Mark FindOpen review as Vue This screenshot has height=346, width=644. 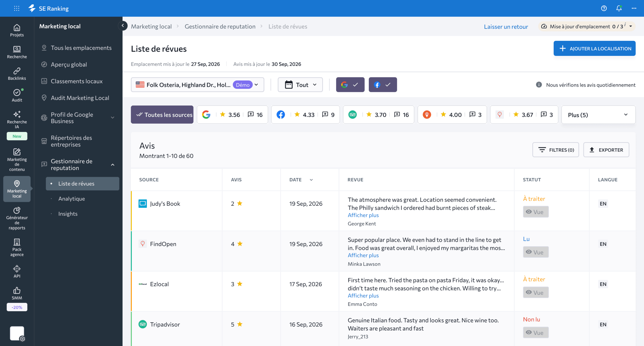tap(536, 252)
